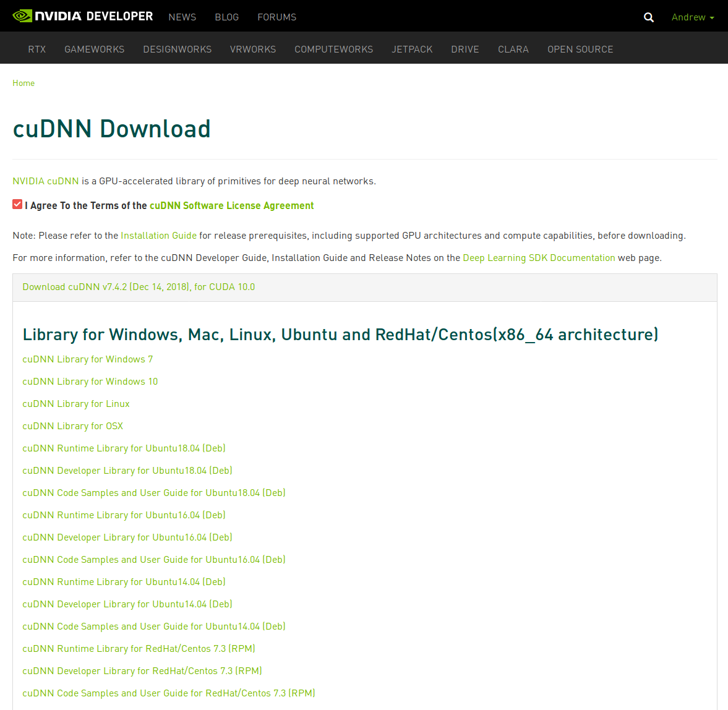
Task: Download cuDNN Library for Windows 10
Action: coord(90,382)
